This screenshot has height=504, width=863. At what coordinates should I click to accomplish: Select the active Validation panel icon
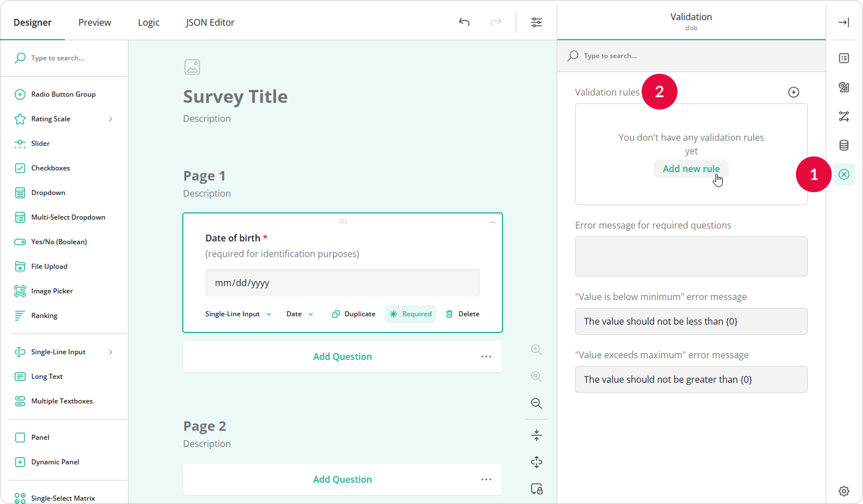844,174
